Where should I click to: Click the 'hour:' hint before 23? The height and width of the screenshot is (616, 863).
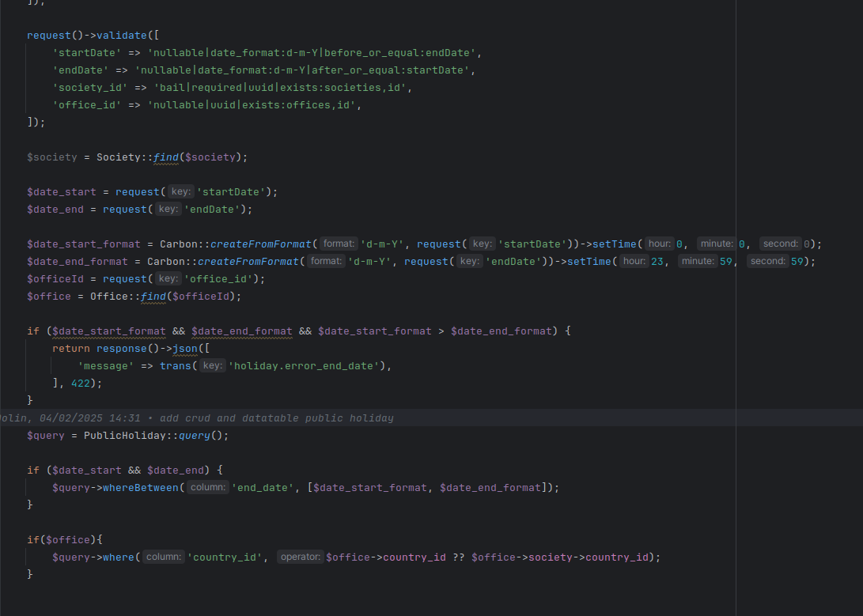click(634, 261)
